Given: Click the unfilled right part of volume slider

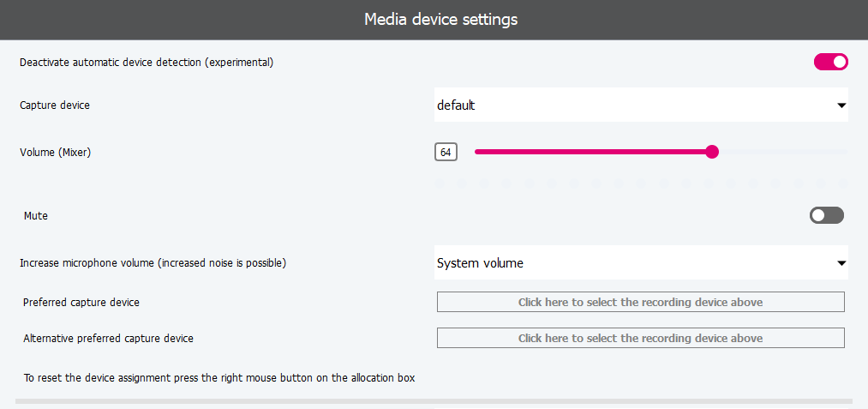Looking at the screenshot, I should tap(780, 152).
